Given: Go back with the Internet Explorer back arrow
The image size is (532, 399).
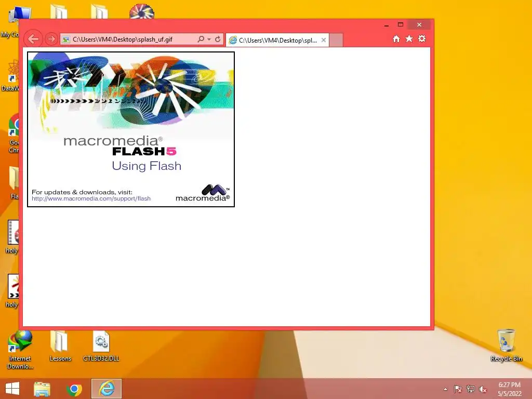Looking at the screenshot, I should [x=33, y=39].
